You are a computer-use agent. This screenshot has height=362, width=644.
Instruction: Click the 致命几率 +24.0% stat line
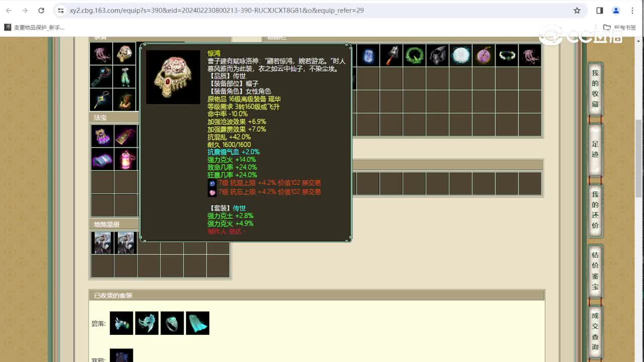[x=232, y=167]
